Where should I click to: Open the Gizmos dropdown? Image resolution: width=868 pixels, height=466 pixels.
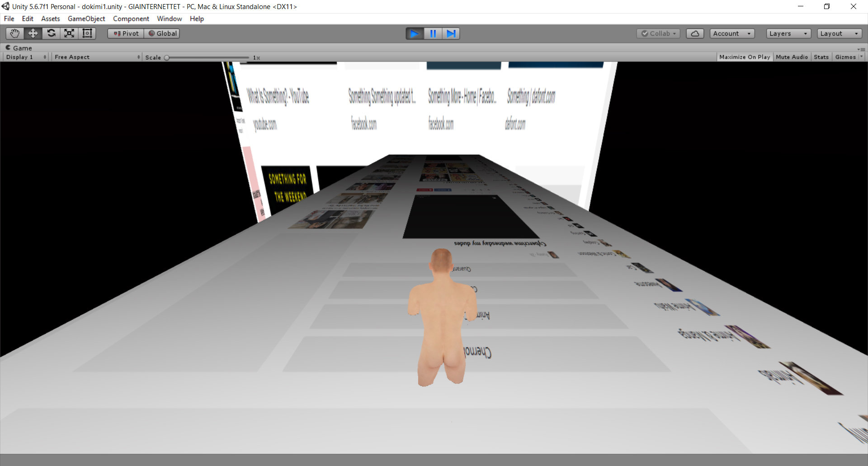coord(848,57)
